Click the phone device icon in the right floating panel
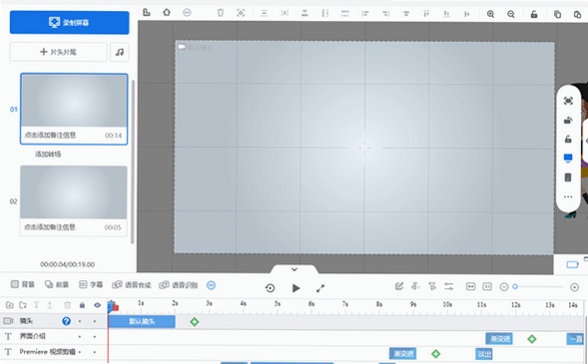The width and height of the screenshot is (588, 364). (568, 178)
